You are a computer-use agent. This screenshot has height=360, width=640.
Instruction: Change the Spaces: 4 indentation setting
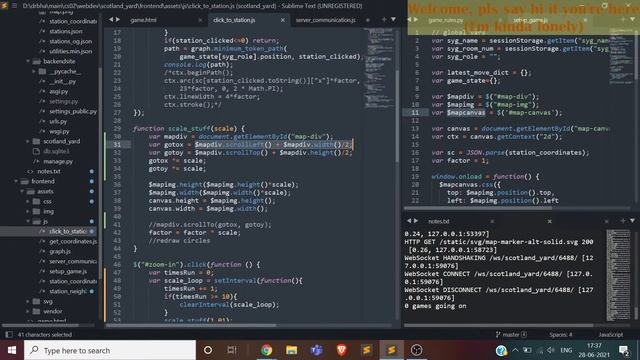click(560, 334)
